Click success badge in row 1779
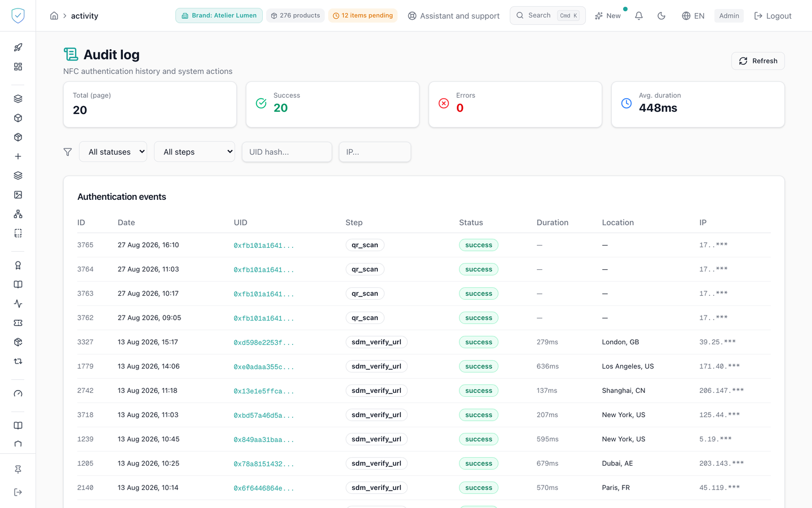The image size is (812, 508). tap(479, 366)
